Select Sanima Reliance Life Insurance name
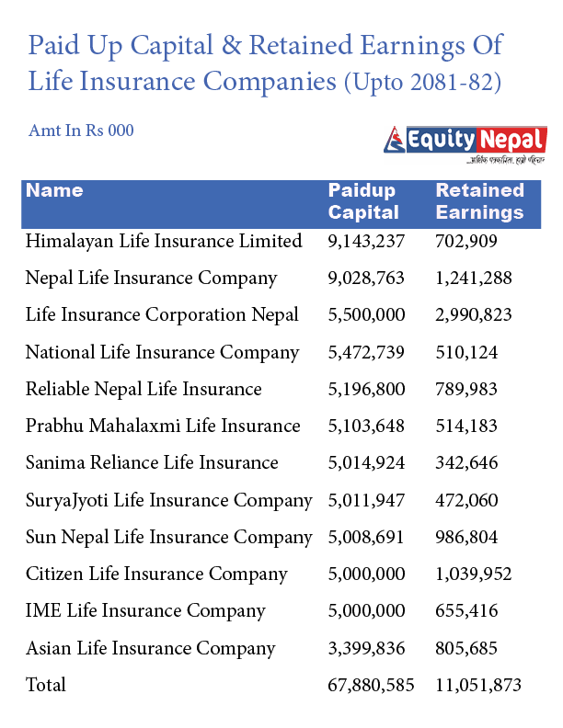The width and height of the screenshot is (563, 728). (x=152, y=462)
